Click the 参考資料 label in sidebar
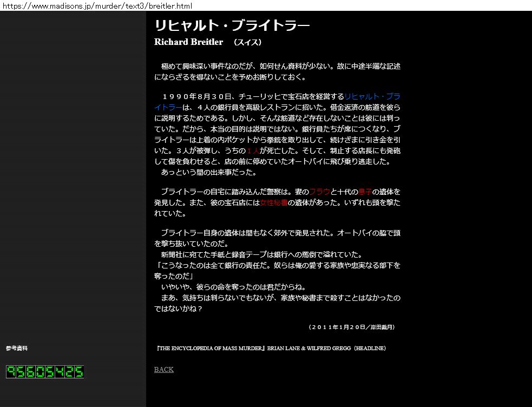The image size is (532, 407). pos(17,348)
